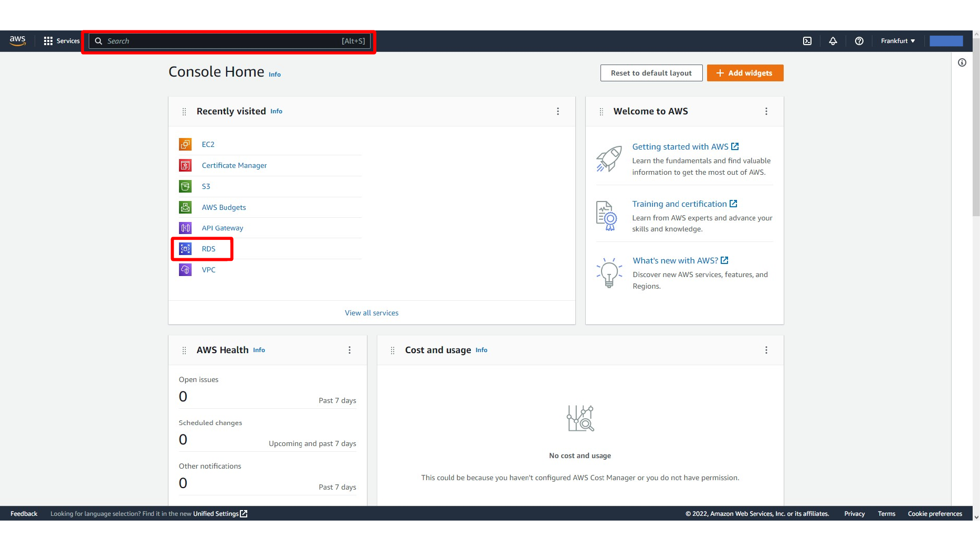Image resolution: width=980 pixels, height=551 pixels.
Task: Open the account menu on the blue block
Action: coord(946,41)
